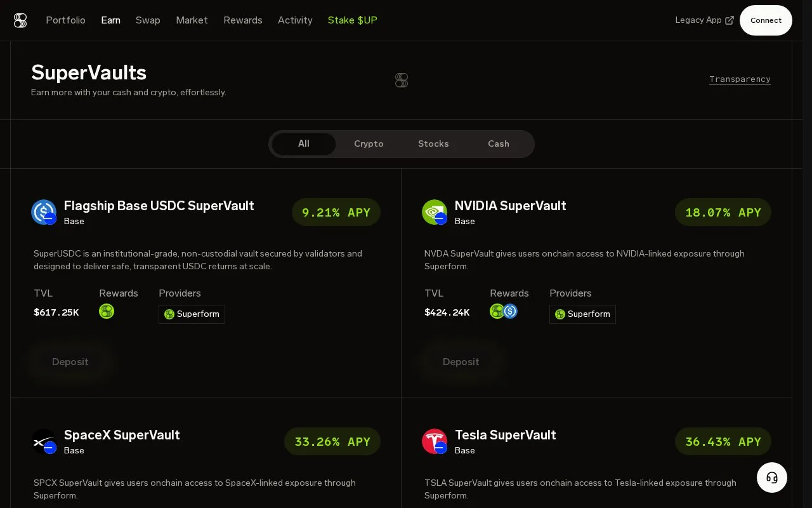This screenshot has height=508, width=812.
Task: Click the centered Superform emblem in the header
Action: point(402,80)
